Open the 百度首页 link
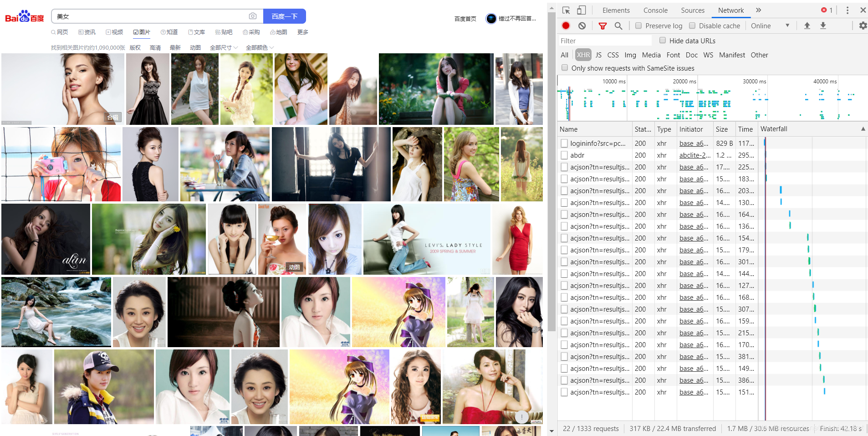 (x=465, y=19)
